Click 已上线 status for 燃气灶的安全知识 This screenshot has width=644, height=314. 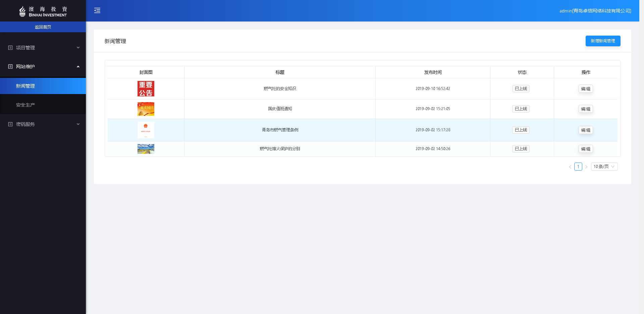(x=521, y=89)
